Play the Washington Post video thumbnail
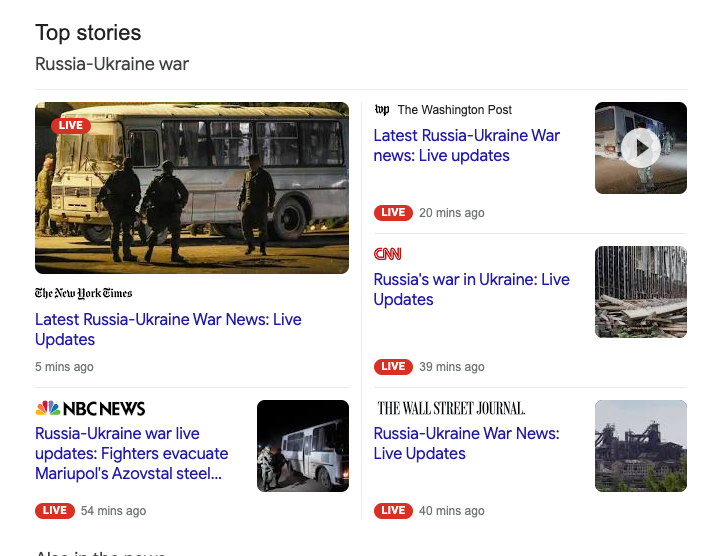 coord(640,148)
